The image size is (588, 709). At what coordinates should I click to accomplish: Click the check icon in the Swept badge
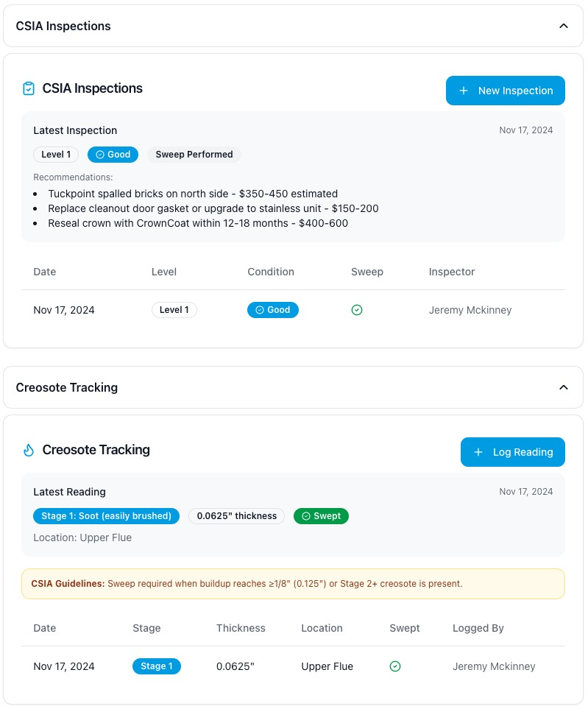pos(306,516)
